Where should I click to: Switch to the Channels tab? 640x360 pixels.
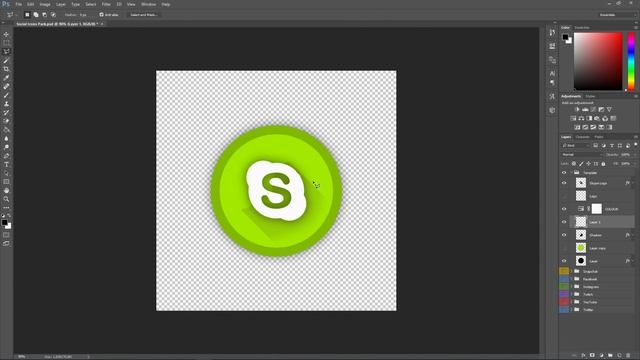click(582, 137)
